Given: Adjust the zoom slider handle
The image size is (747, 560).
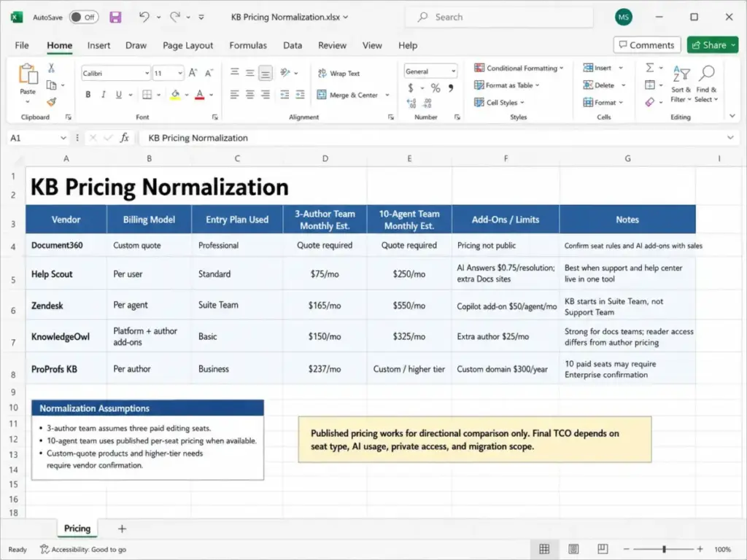Looking at the screenshot, I should pyautogui.click(x=664, y=549).
